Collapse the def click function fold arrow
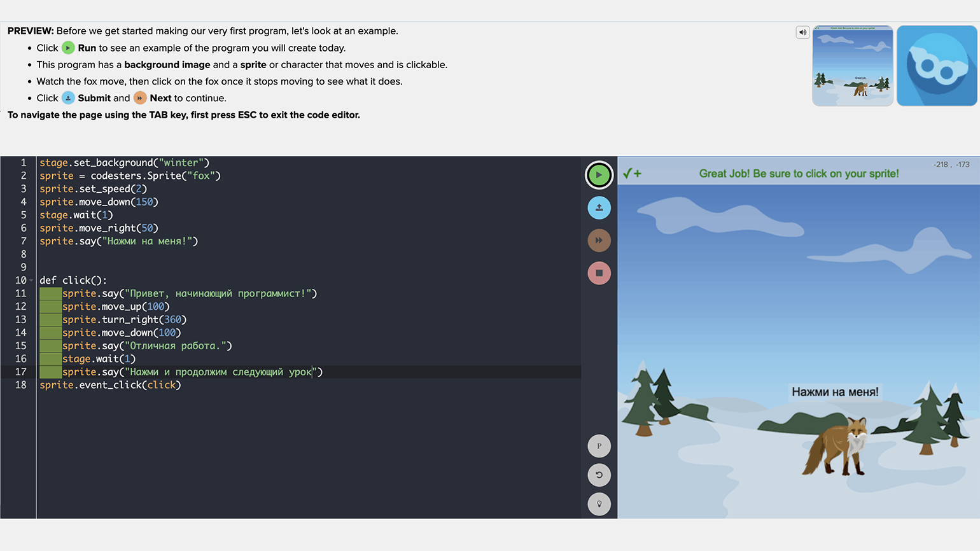The height and width of the screenshot is (551, 980). tap(31, 281)
